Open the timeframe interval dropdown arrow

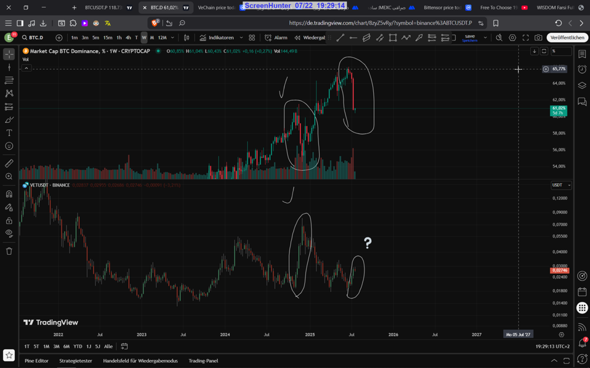(x=173, y=38)
